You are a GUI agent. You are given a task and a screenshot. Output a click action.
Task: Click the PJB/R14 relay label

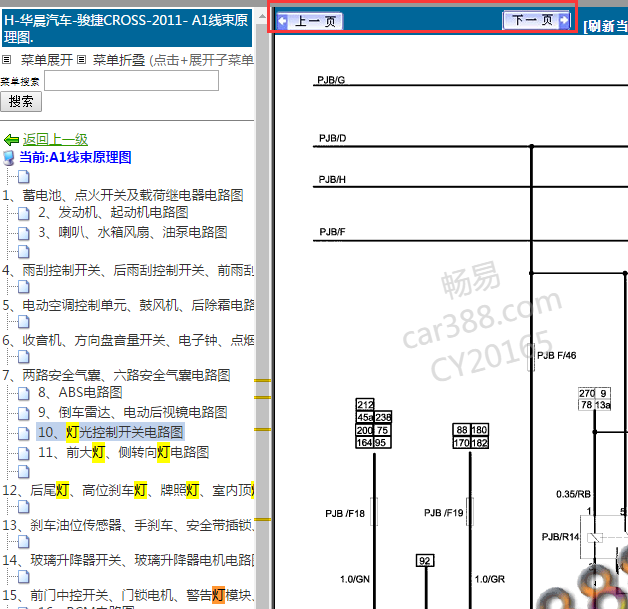560,537
